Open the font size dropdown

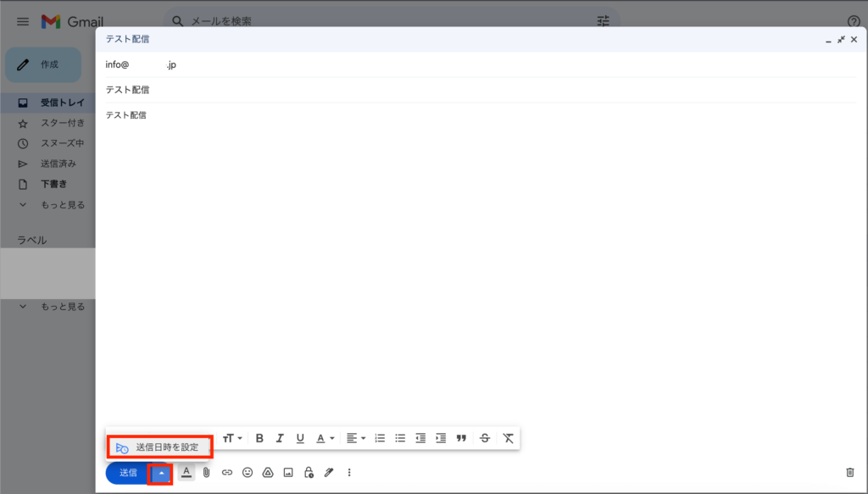pyautogui.click(x=232, y=438)
